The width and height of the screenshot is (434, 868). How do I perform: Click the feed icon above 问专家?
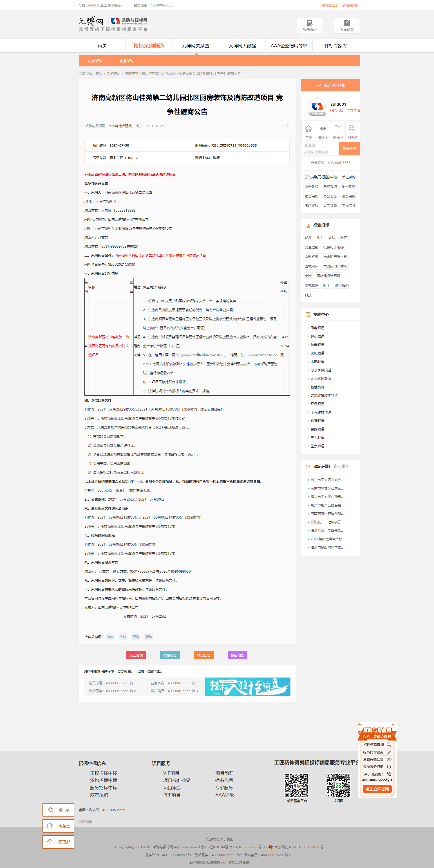(352, 128)
